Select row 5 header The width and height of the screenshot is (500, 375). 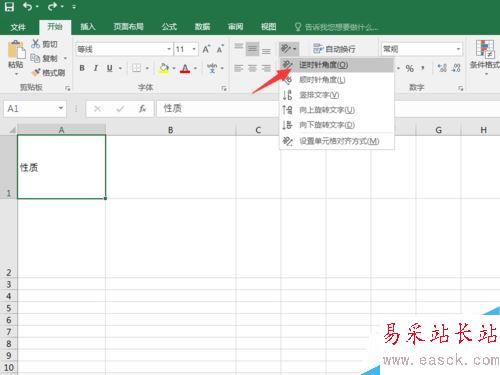coord(9,308)
